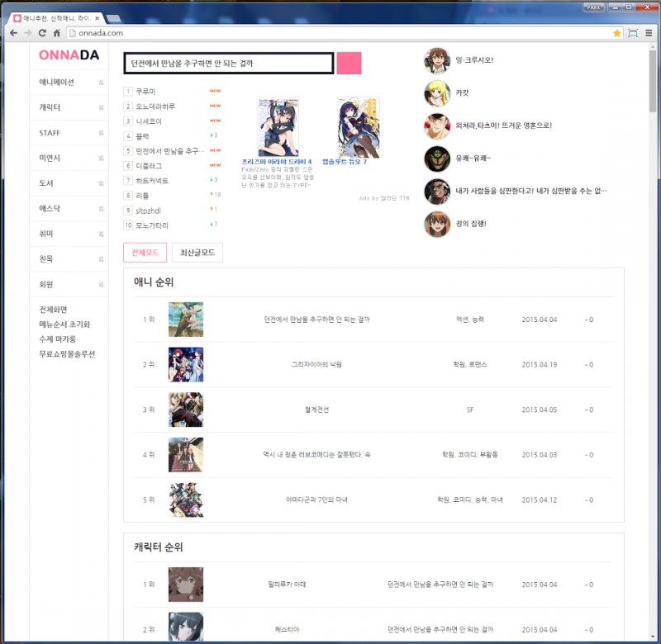This screenshot has width=661, height=644.
Task: Expand the 애니메이션 sidebar menu
Action: pos(56,83)
